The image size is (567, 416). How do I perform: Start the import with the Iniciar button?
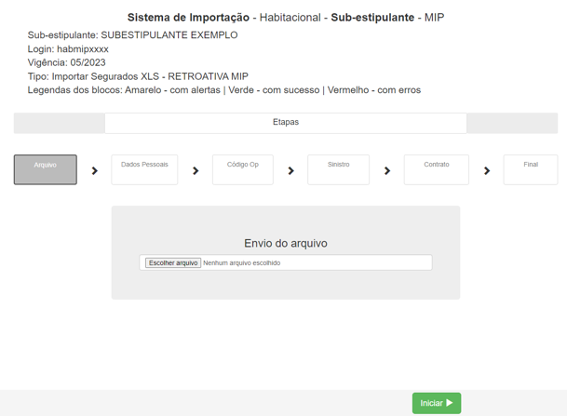[x=436, y=403]
